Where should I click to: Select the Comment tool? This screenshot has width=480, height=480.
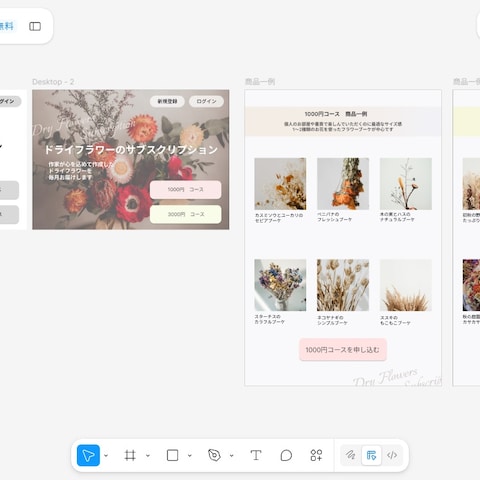286,455
